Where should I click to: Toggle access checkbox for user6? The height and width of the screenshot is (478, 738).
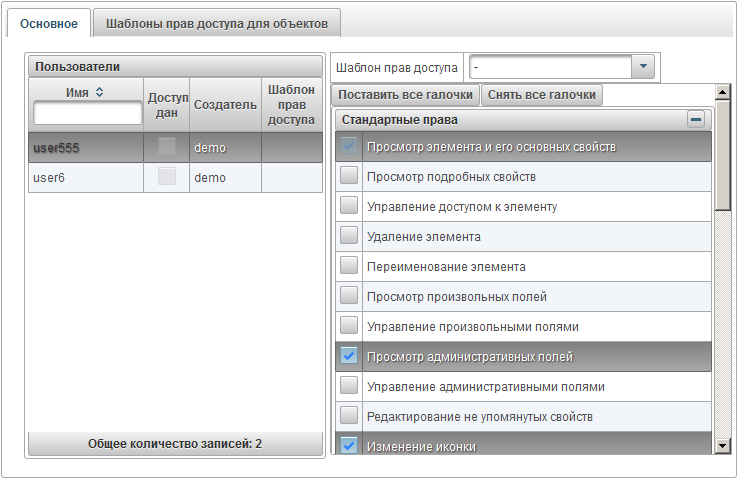pyautogui.click(x=167, y=177)
